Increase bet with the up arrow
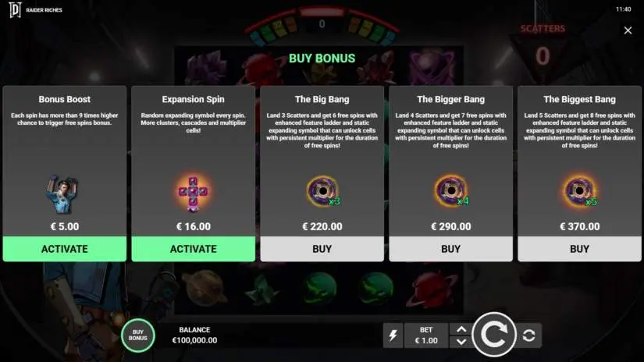 point(461,329)
